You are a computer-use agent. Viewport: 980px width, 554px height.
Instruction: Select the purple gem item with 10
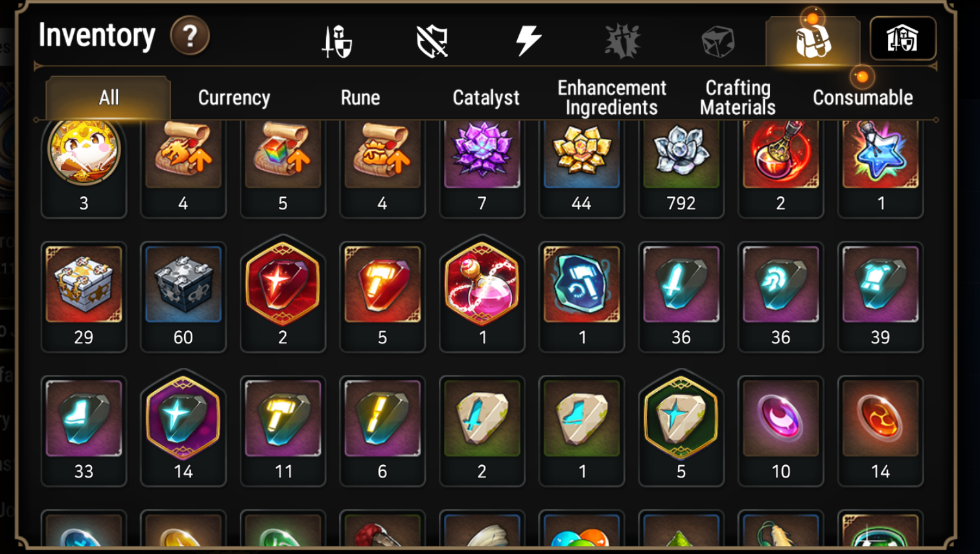tap(780, 431)
